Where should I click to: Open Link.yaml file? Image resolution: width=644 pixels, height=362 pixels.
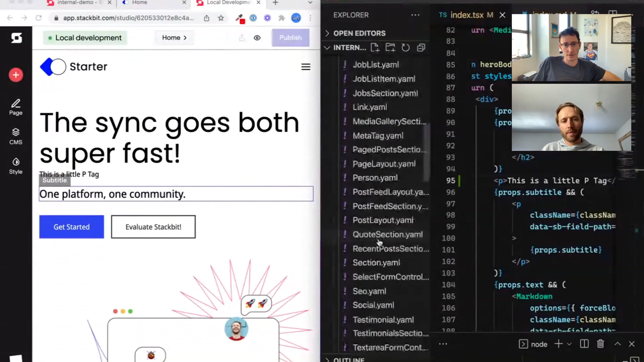coord(370,107)
